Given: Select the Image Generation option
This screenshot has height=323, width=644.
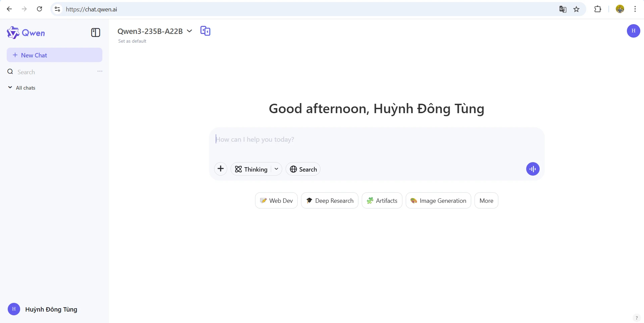Looking at the screenshot, I should tap(438, 200).
